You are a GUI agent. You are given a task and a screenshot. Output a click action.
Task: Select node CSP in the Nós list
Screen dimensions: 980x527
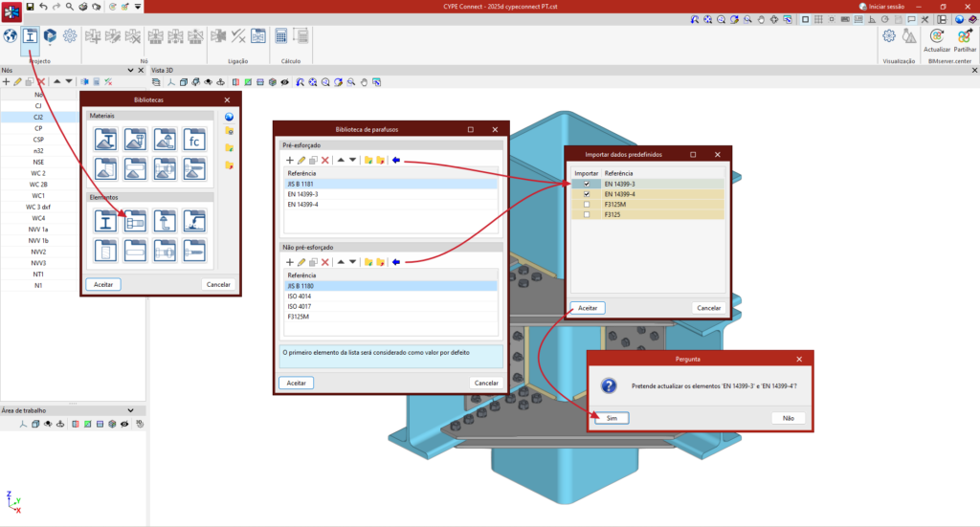coord(38,140)
